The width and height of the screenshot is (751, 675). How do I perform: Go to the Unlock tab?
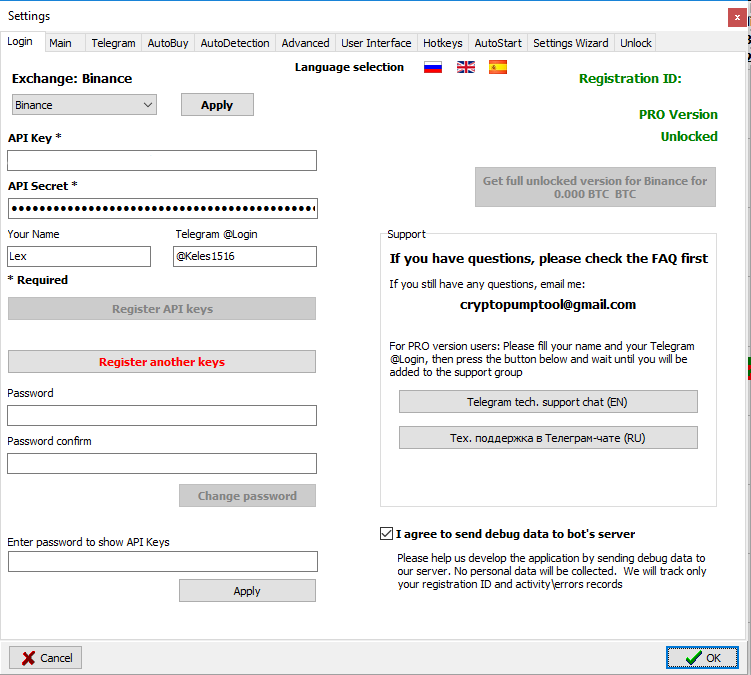pos(636,43)
